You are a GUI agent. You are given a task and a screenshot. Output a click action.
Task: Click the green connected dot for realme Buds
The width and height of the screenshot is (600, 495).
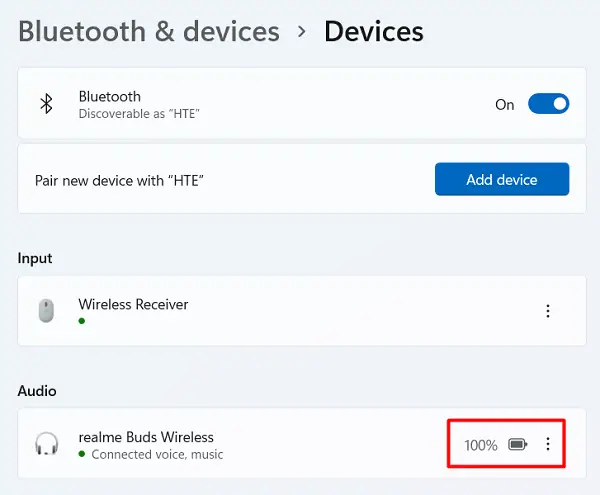coord(82,454)
